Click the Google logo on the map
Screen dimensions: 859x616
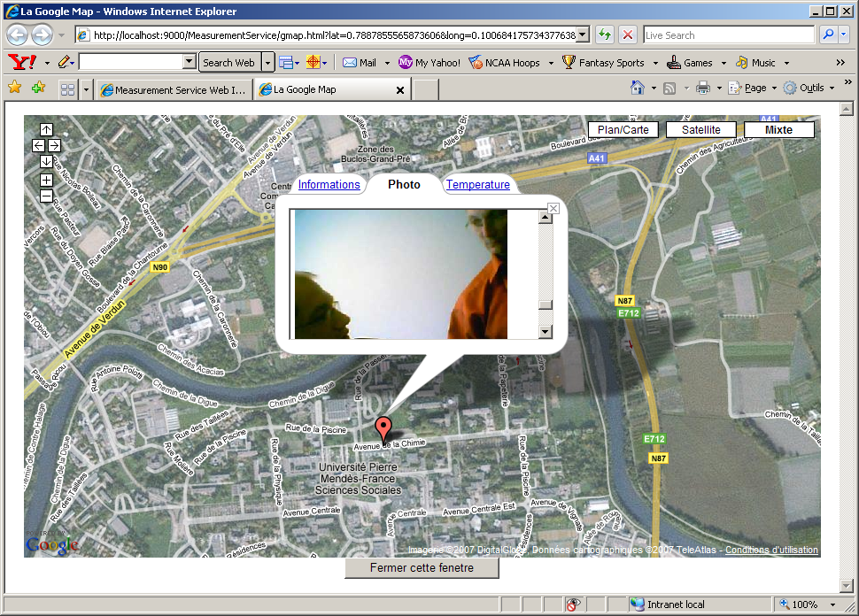coord(52,543)
